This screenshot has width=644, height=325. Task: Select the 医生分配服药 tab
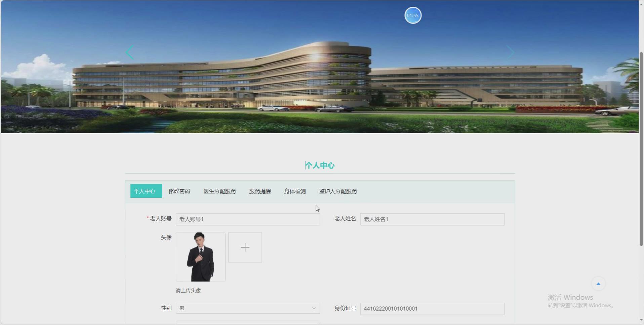pyautogui.click(x=219, y=191)
